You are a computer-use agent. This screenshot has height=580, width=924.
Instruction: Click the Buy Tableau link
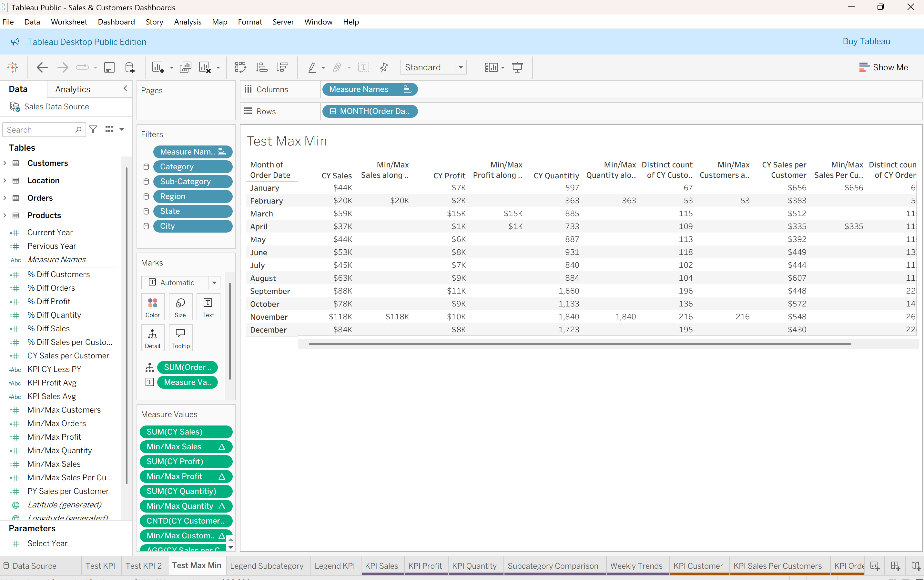coord(867,41)
